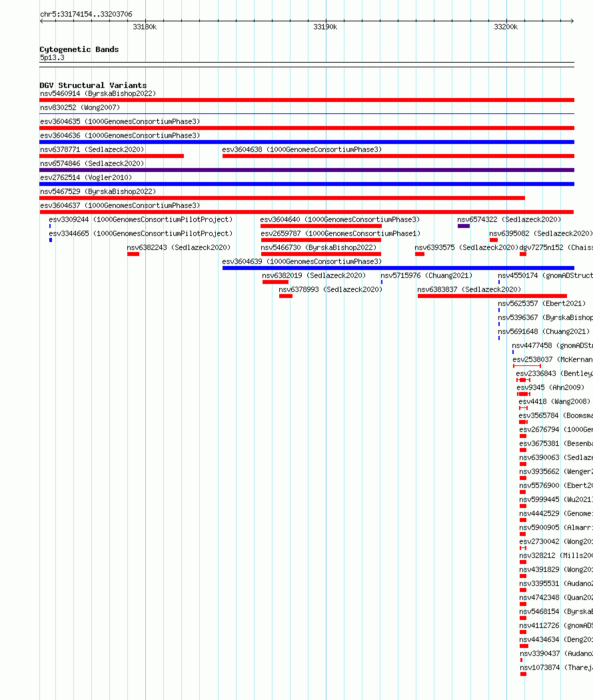Screen dimensions: 593x700
Task: Click the purple bar under nsv6574322
Action: pos(464,226)
